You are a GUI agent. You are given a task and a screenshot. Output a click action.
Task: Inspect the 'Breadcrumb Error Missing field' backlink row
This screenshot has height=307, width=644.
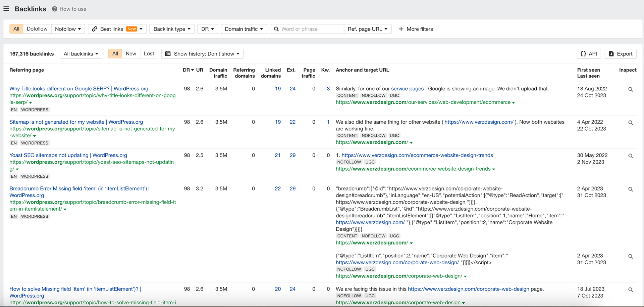click(x=630, y=189)
